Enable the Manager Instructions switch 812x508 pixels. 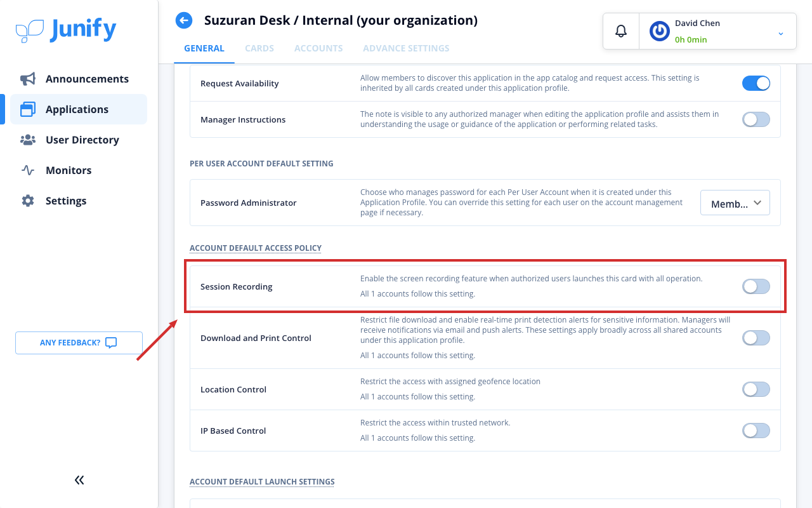756,119
